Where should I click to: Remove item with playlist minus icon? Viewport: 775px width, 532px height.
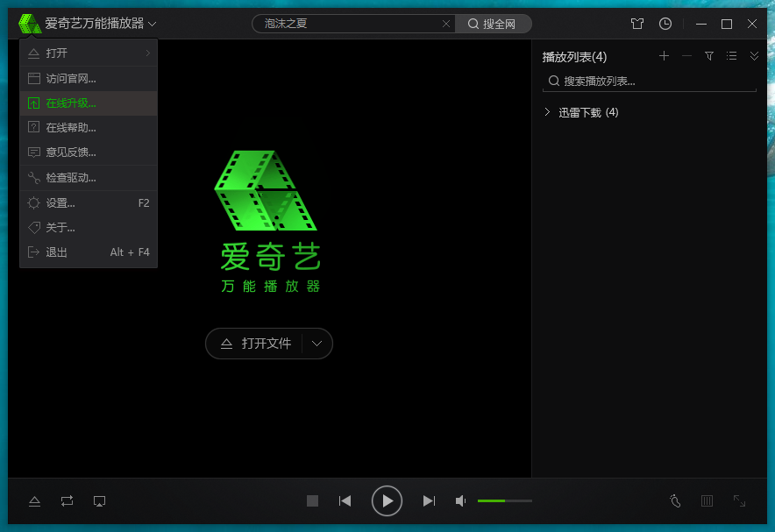(x=686, y=56)
